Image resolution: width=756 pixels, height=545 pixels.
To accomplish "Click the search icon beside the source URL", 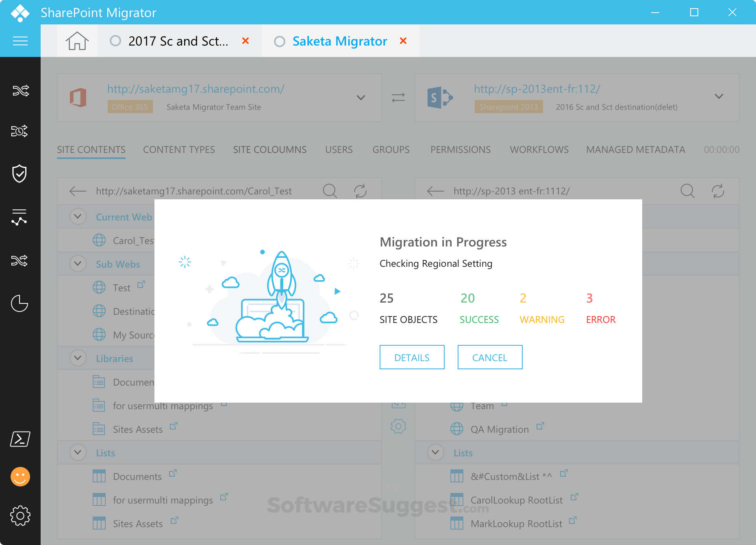I will pos(330,190).
